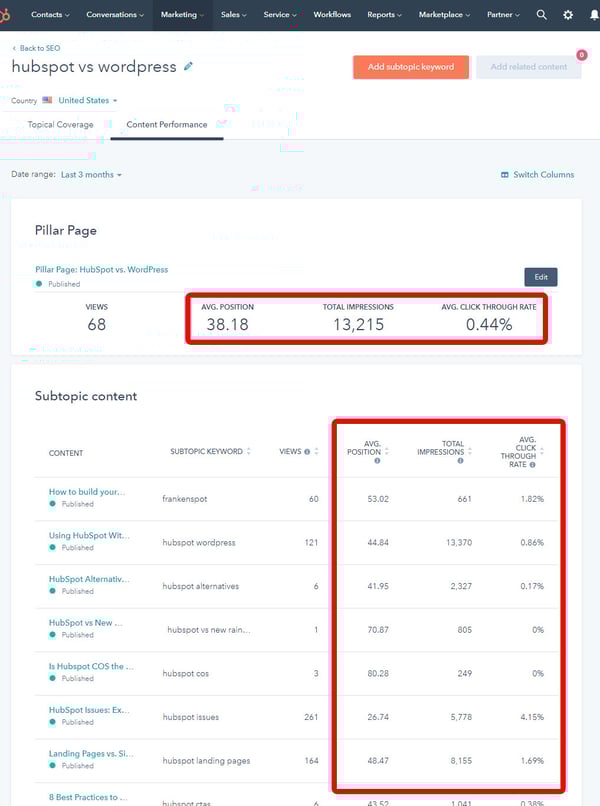
Task: Click the 8,155 impressions cell
Action: pyautogui.click(x=461, y=761)
